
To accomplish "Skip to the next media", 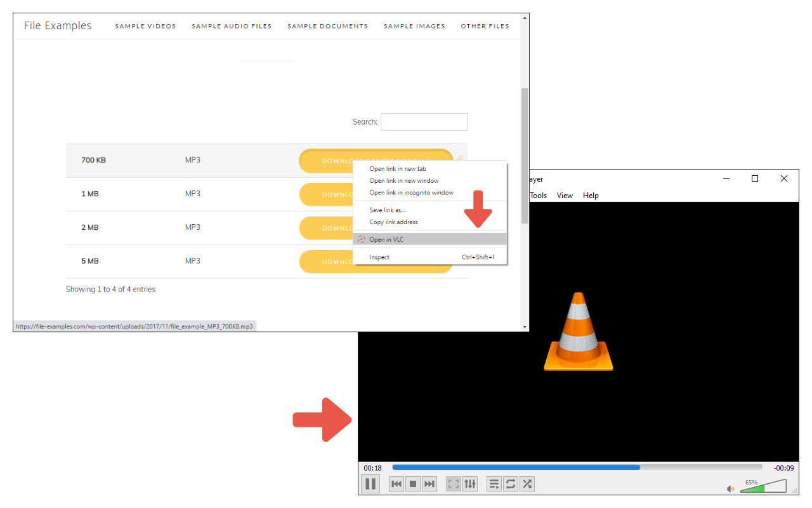I will click(429, 483).
